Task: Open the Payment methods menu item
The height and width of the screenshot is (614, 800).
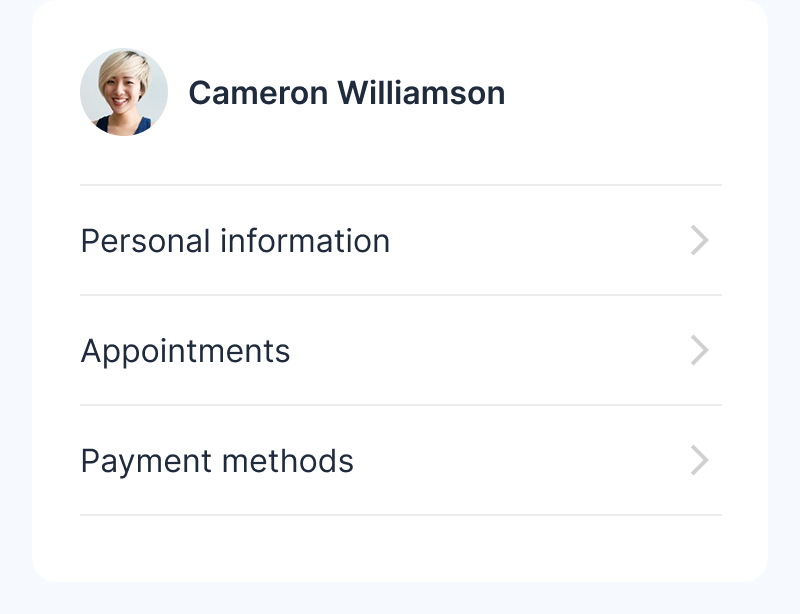Action: point(217,461)
